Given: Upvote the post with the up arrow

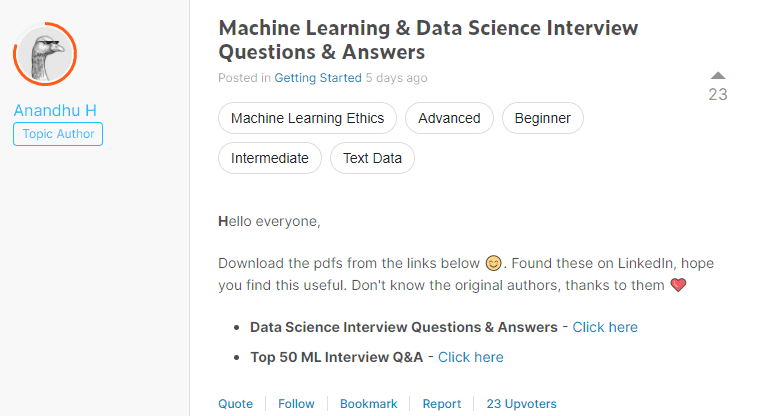Looking at the screenshot, I should [x=717, y=75].
